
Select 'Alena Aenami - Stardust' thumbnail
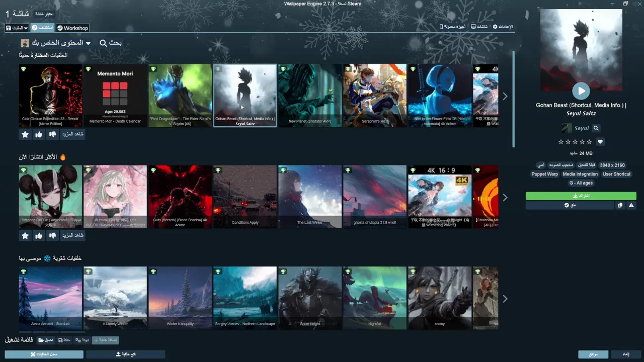click(x=50, y=298)
